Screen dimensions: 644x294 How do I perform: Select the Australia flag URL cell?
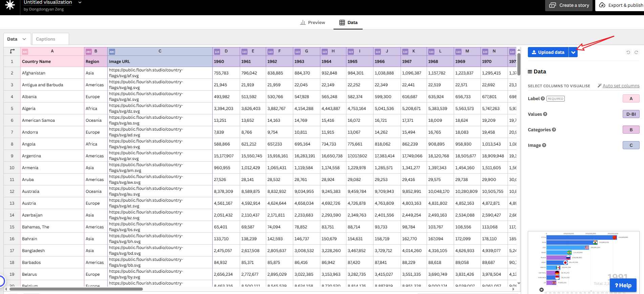(160, 191)
